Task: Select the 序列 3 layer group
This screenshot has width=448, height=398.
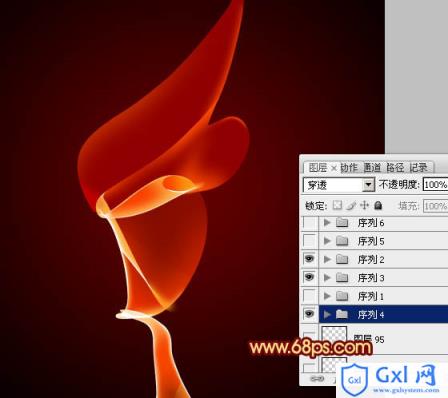Action: [384, 277]
